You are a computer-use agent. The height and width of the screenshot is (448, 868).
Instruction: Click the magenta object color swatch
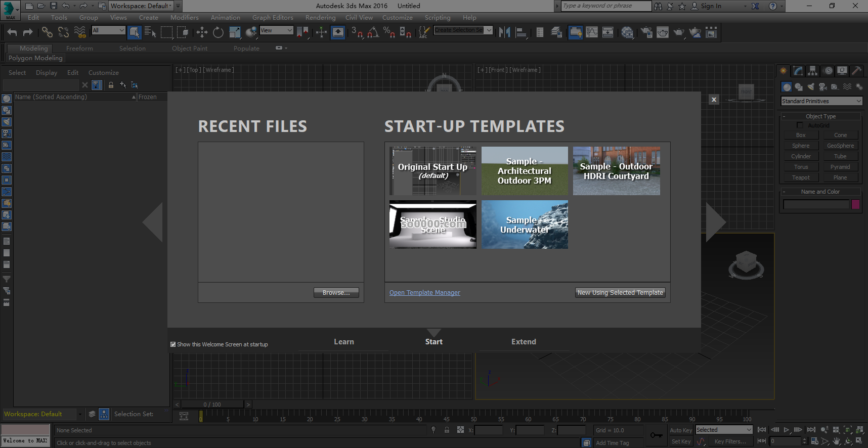[855, 204]
